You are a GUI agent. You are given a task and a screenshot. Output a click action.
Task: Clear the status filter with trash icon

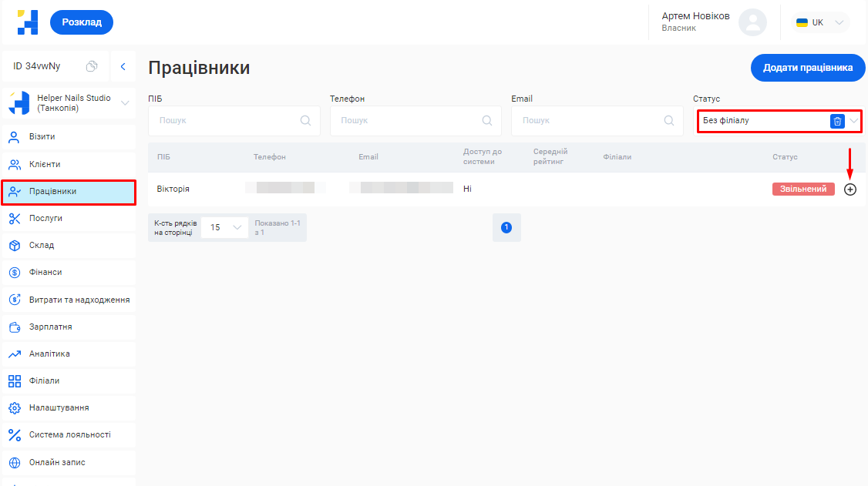pyautogui.click(x=837, y=121)
